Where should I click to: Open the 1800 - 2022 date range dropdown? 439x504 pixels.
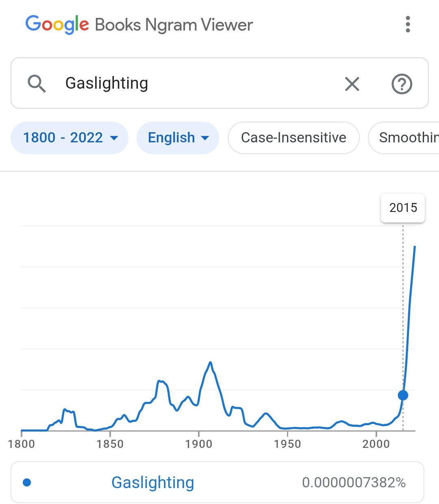(70, 138)
